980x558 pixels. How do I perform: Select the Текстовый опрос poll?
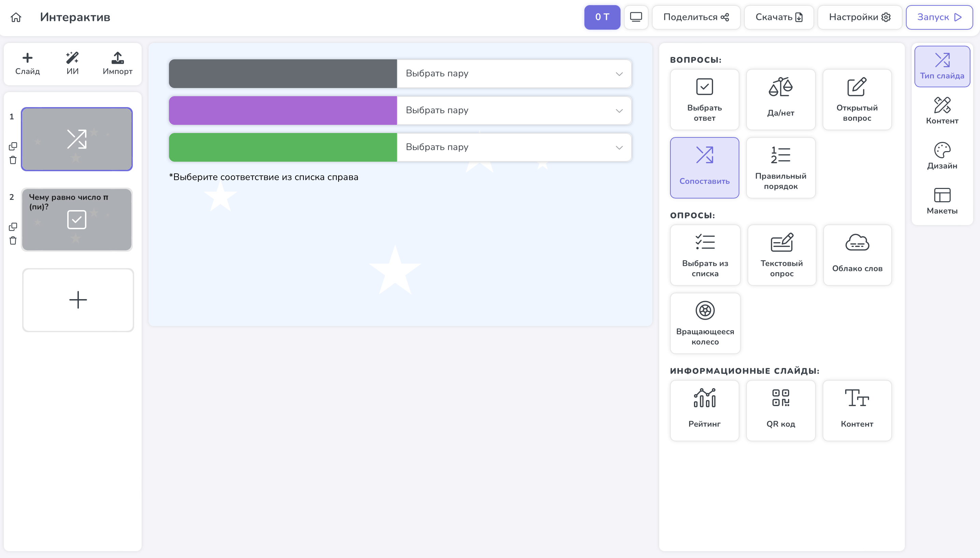pyautogui.click(x=781, y=255)
